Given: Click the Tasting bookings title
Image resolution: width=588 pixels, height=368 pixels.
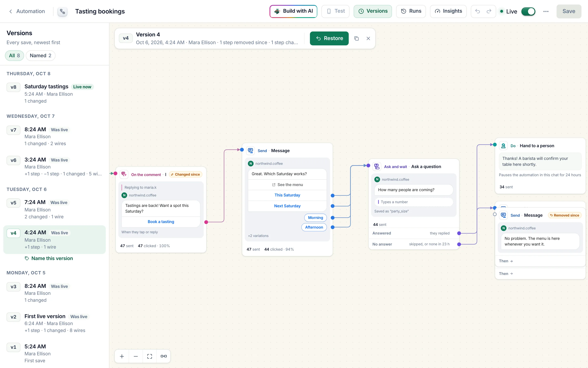Looking at the screenshot, I should (100, 11).
